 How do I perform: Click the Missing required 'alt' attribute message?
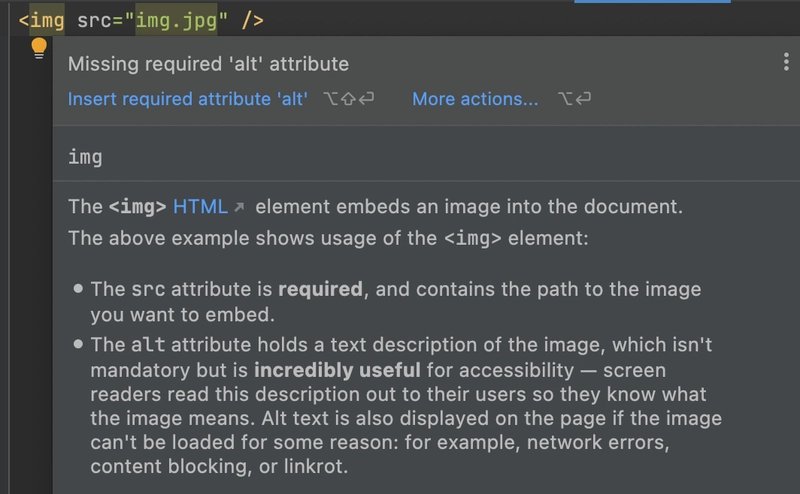208,64
